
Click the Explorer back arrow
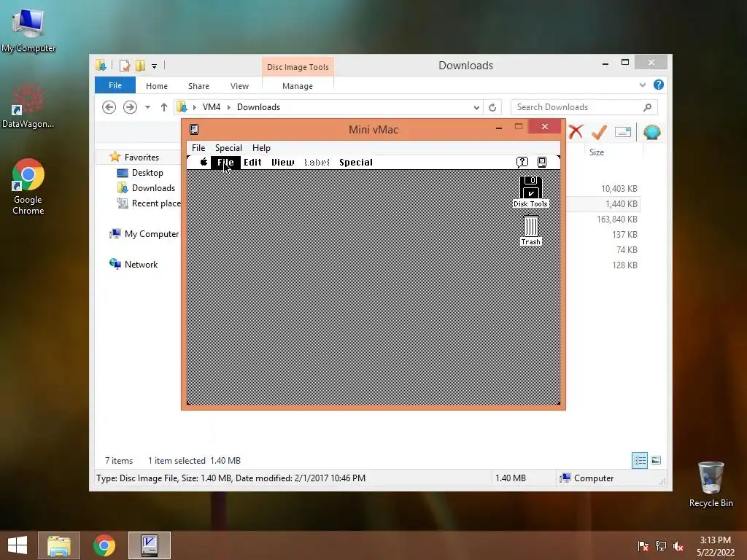point(109,107)
